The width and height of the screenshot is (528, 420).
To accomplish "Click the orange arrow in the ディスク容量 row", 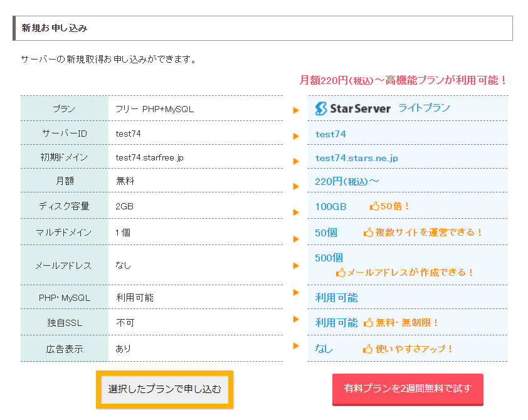I will click(296, 212).
